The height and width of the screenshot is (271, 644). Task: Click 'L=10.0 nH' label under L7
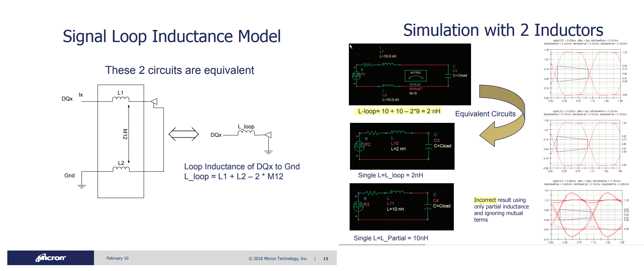[x=388, y=56]
